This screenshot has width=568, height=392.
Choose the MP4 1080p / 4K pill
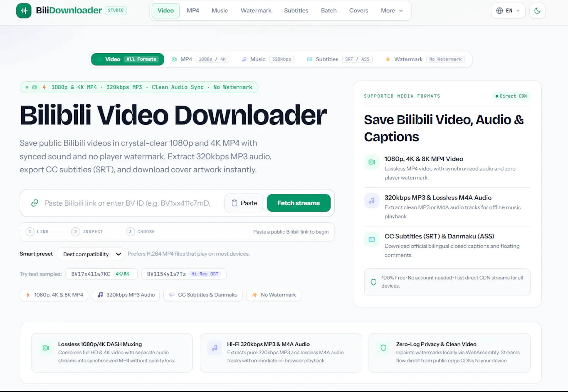(200, 59)
